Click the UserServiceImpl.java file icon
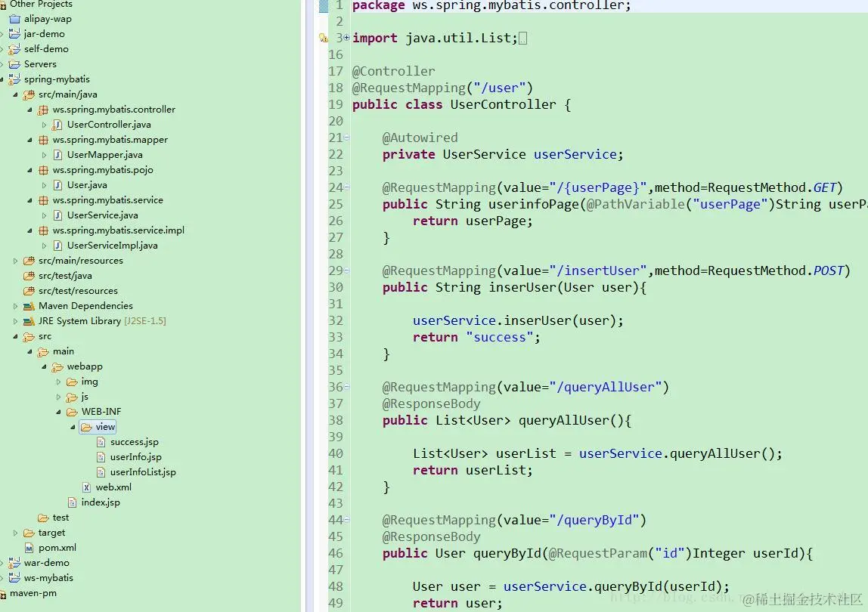 (x=57, y=246)
